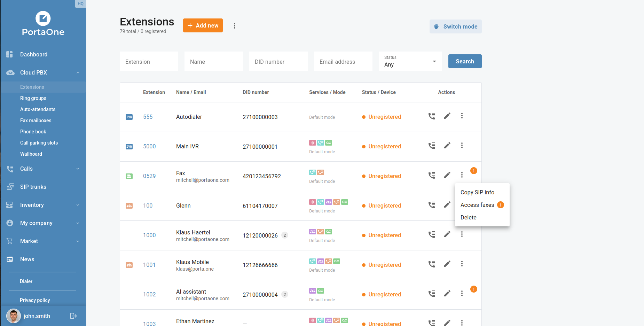
Task: Edit the Main IVR extension with pencil icon
Action: 447,146
